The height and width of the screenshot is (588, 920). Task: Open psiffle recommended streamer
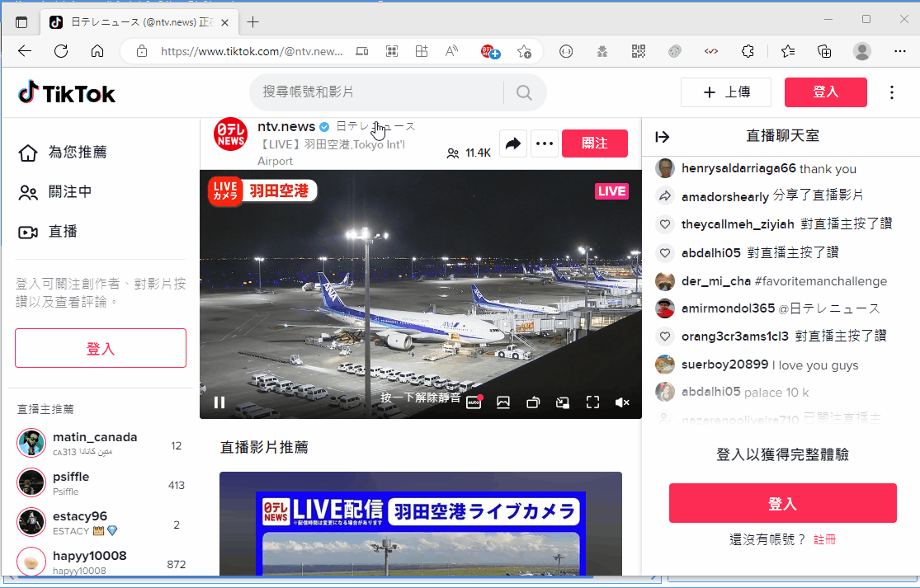(x=101, y=483)
